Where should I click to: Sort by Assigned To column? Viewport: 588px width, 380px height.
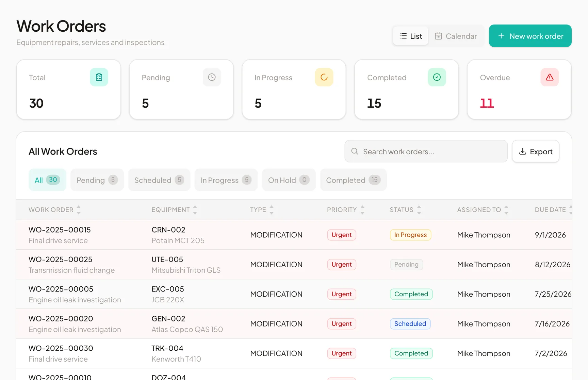pos(483,210)
